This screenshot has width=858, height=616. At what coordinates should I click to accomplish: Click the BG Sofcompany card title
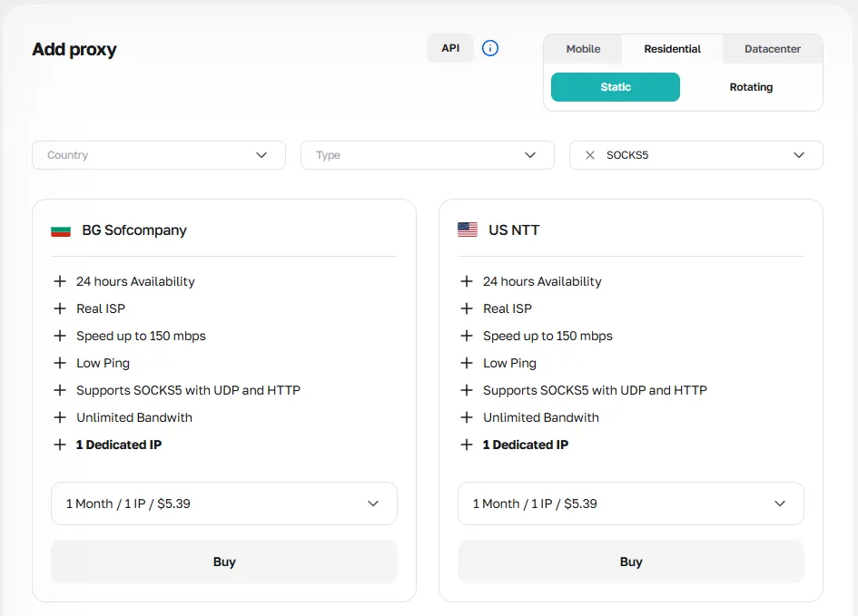(134, 230)
